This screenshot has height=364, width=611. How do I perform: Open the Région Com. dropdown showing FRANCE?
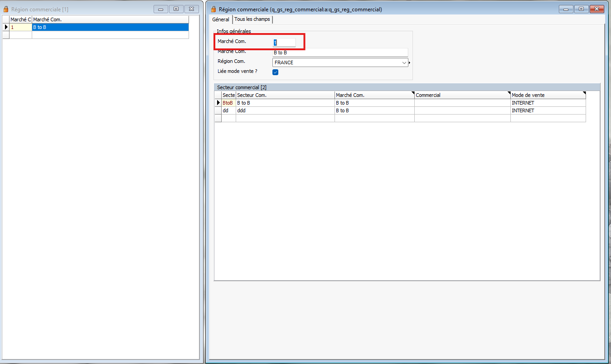pos(404,63)
